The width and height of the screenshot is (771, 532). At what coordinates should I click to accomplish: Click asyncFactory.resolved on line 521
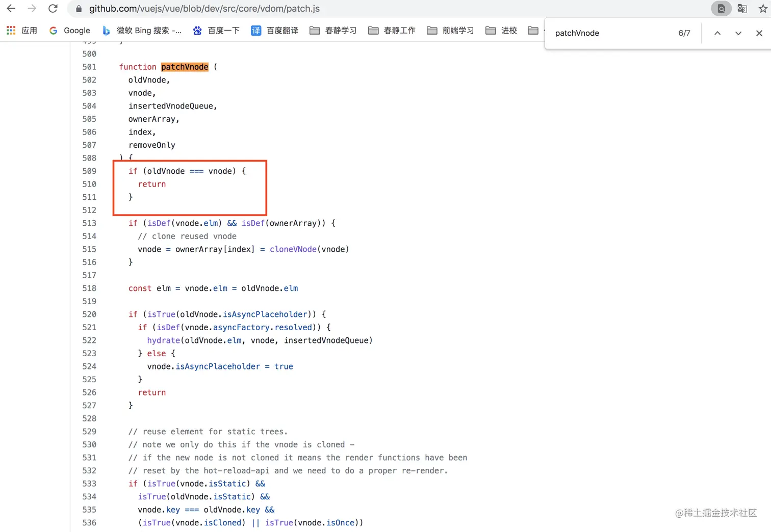(x=262, y=328)
